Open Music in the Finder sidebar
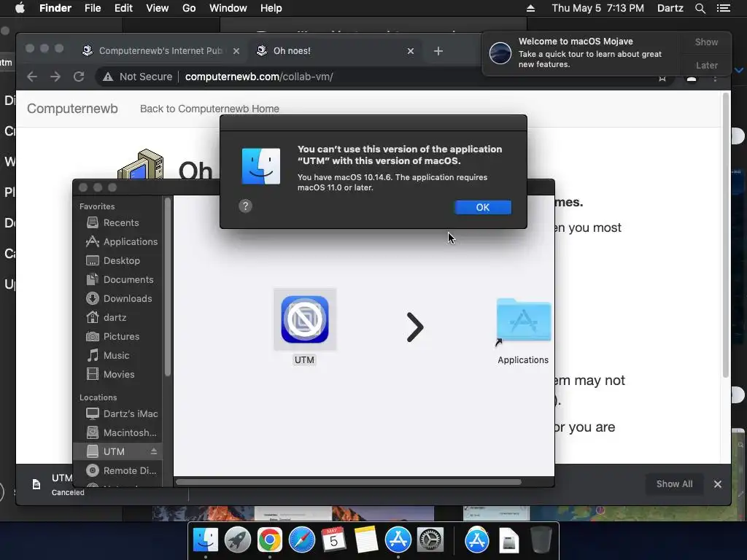Image resolution: width=747 pixels, height=560 pixels. pyautogui.click(x=116, y=356)
